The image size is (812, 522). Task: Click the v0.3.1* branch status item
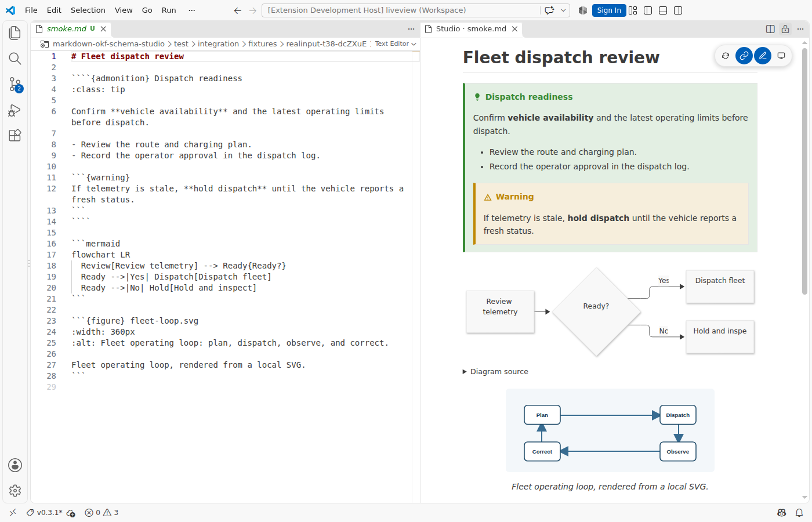pos(45,513)
